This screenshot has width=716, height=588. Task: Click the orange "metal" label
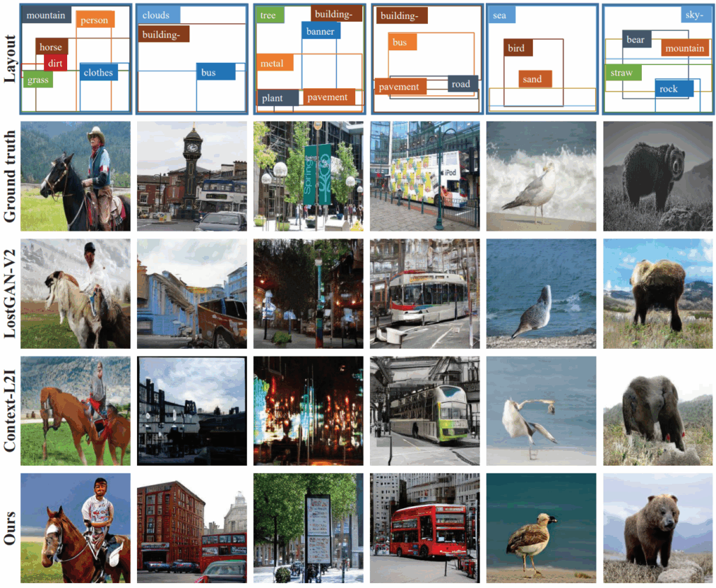tap(272, 64)
